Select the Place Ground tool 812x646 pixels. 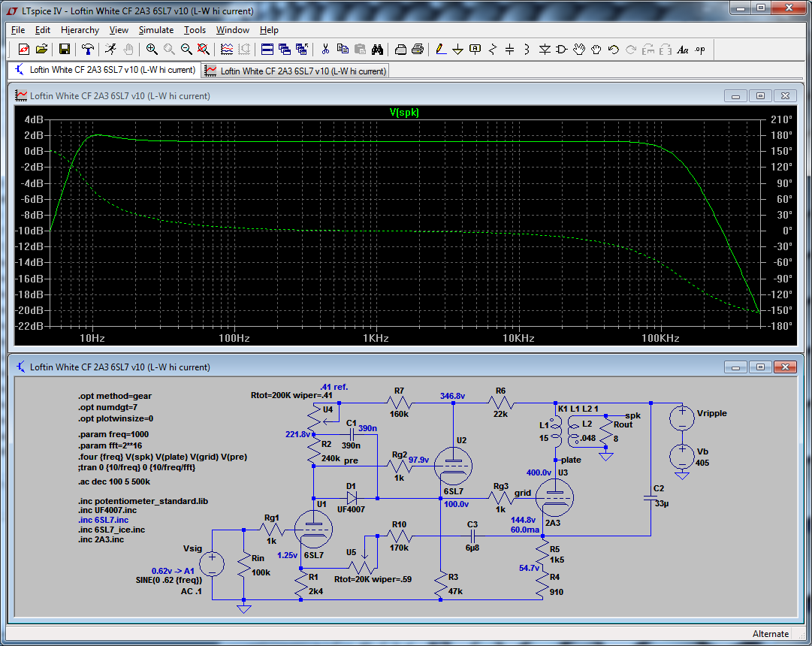[457, 50]
